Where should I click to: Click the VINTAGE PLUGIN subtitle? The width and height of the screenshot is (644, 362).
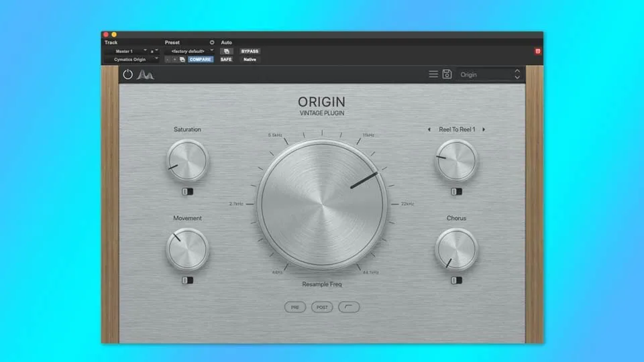tap(322, 113)
